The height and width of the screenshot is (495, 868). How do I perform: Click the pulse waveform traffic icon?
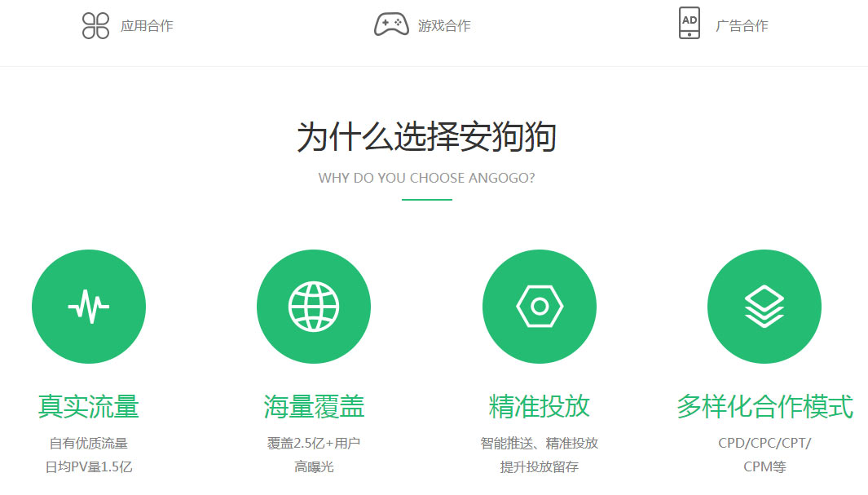point(89,307)
